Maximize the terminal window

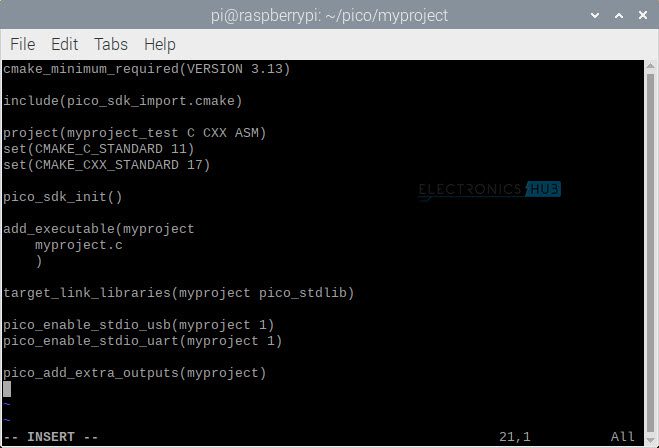click(x=618, y=15)
